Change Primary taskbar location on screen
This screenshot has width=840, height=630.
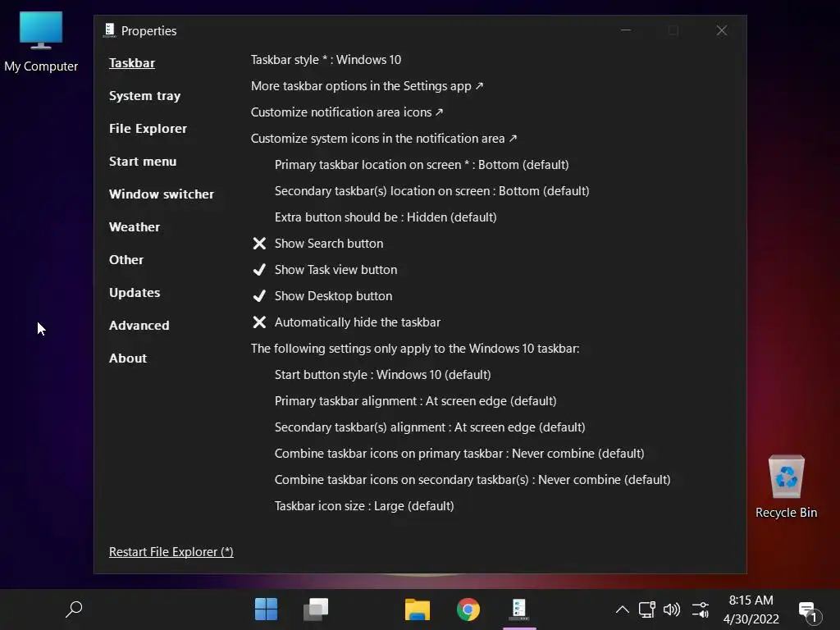[422, 164]
